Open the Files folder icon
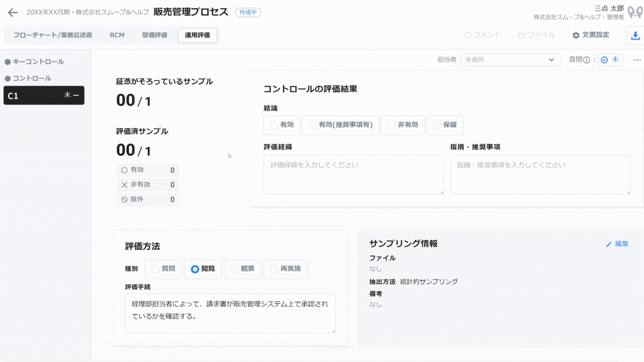Image resolution: width=644 pixels, height=362 pixels. (522, 35)
